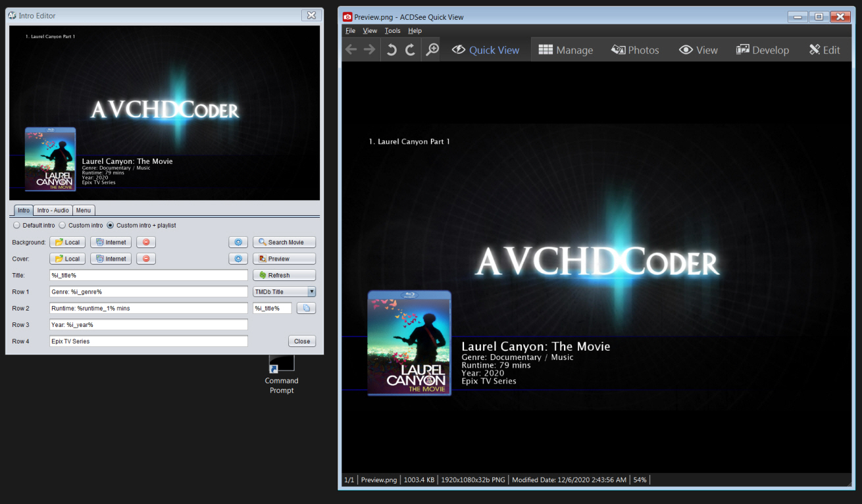Open the Menu tab in Intro Editor
This screenshot has height=504, width=862.
84,210
